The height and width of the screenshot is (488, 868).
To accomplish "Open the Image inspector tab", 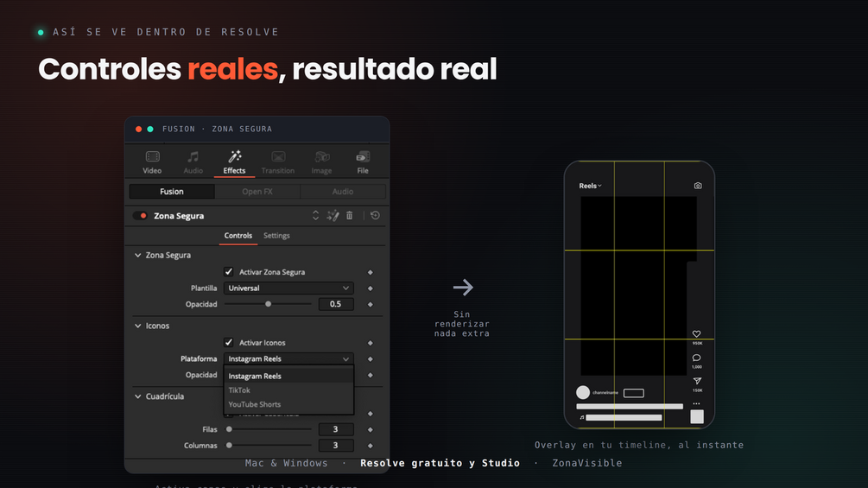I will point(321,162).
